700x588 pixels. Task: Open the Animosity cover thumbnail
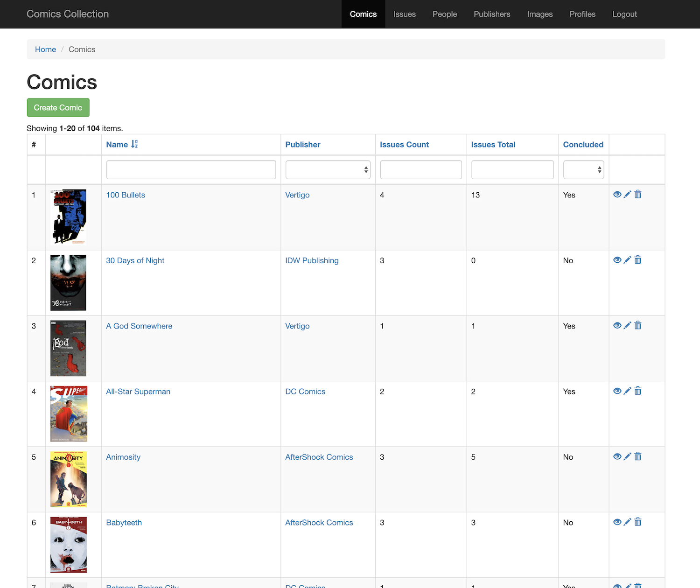(69, 479)
